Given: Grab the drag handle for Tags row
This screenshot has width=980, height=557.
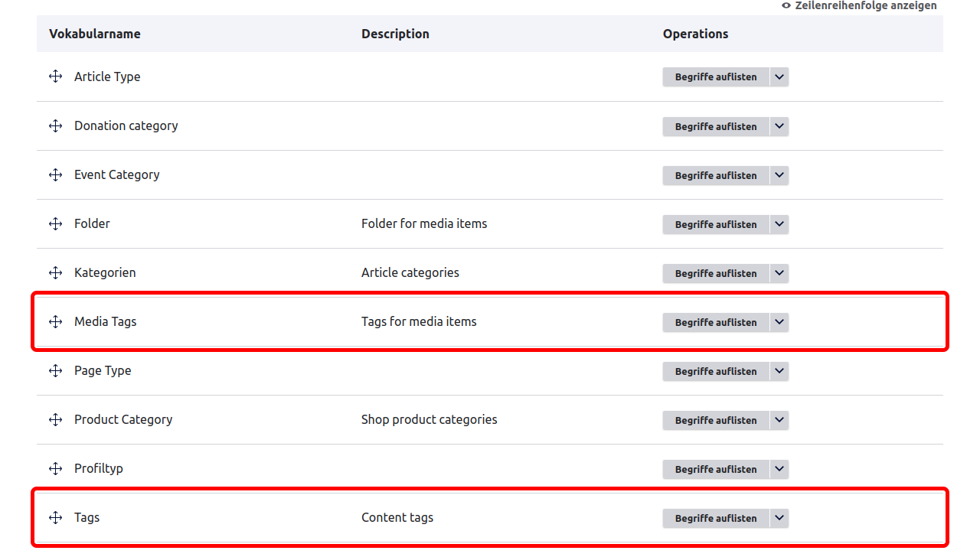Looking at the screenshot, I should tap(55, 517).
